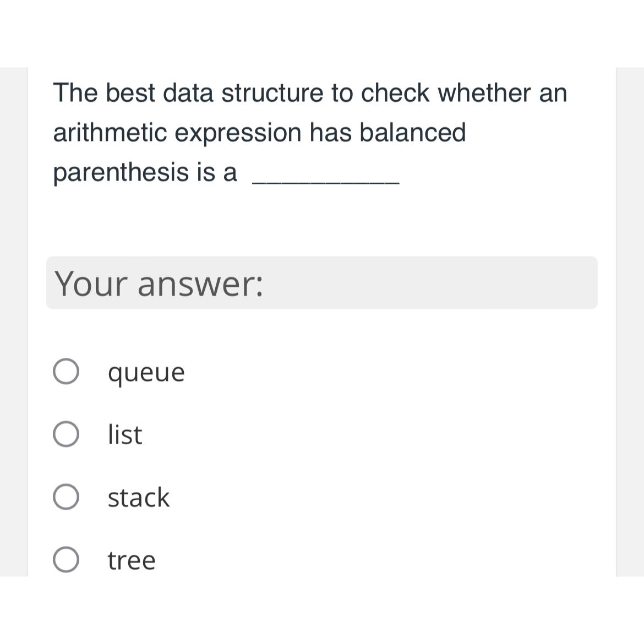Click the circle beside list
Image resolution: width=644 pixels, height=644 pixels.
pyautogui.click(x=66, y=435)
